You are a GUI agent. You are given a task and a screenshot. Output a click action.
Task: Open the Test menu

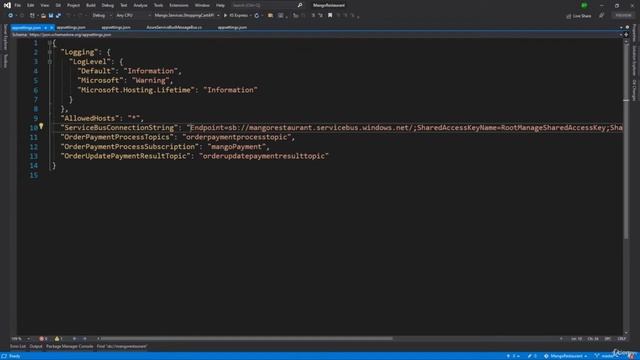point(124,5)
